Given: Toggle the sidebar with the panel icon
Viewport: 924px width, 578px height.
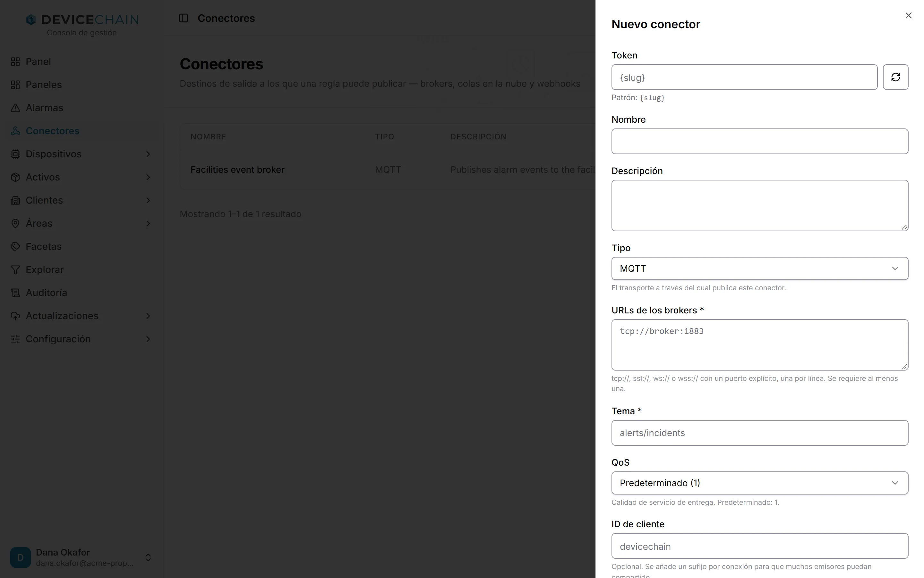Looking at the screenshot, I should click(183, 18).
